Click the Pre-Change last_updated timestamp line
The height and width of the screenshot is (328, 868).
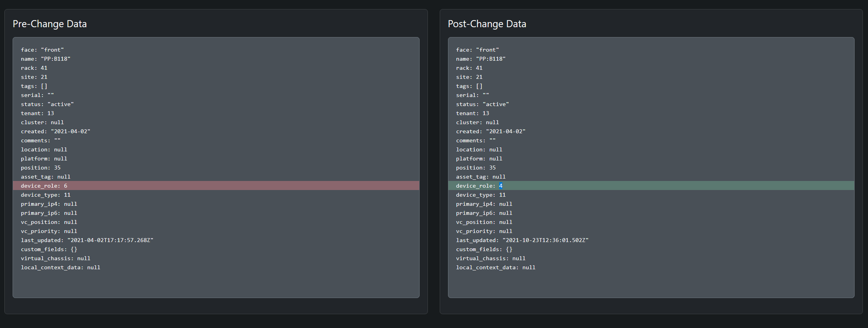87,240
